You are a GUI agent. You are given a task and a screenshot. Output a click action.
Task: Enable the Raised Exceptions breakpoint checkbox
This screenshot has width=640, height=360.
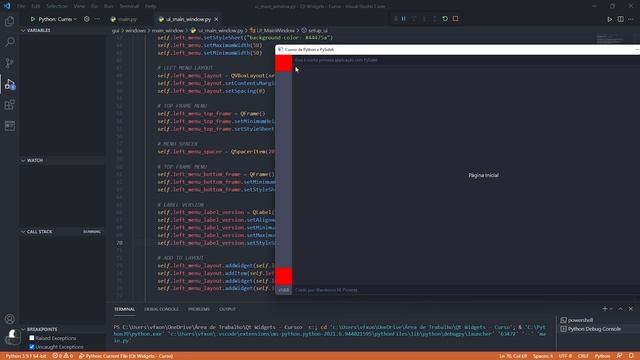pos(32,338)
